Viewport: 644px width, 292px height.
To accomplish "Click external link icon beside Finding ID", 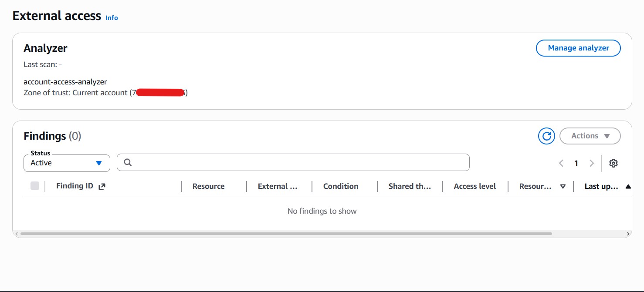I will tap(102, 186).
